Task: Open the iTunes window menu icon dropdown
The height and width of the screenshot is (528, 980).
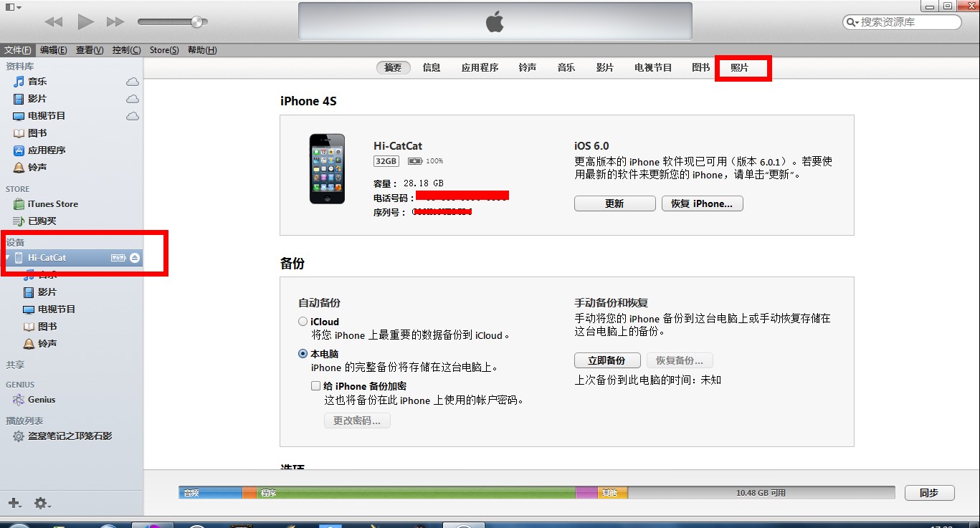Action: click(12, 6)
